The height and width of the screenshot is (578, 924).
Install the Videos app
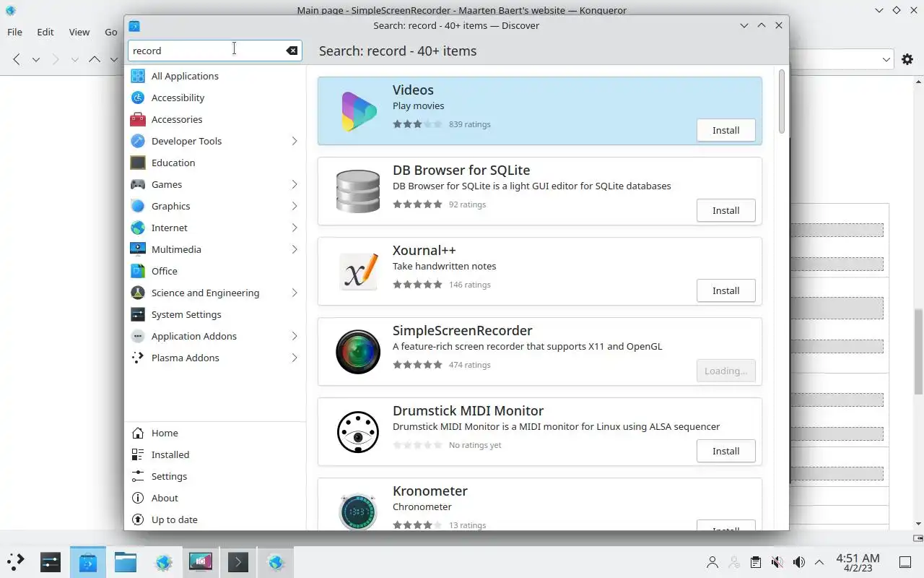tap(725, 130)
